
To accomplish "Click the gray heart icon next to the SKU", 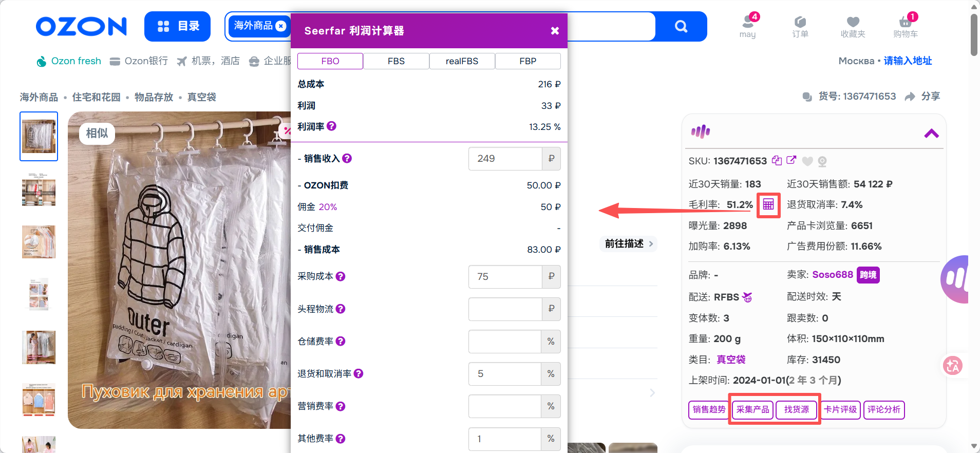I will pyautogui.click(x=807, y=161).
